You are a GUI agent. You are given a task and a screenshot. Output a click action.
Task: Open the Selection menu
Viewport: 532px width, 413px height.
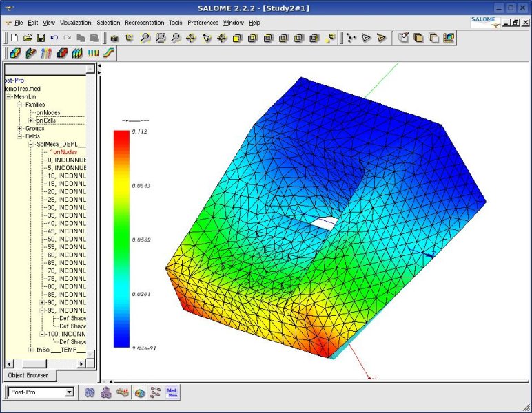[108, 23]
